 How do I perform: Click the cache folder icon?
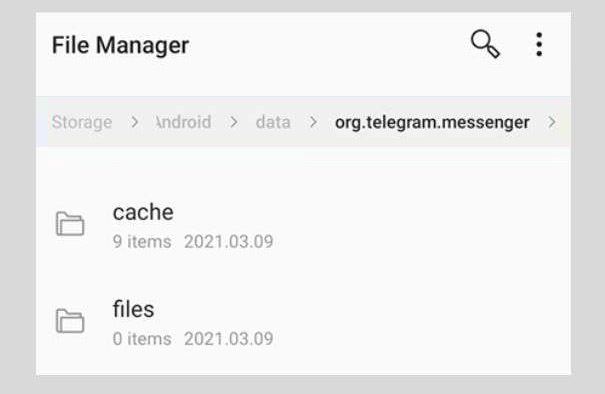tap(70, 223)
